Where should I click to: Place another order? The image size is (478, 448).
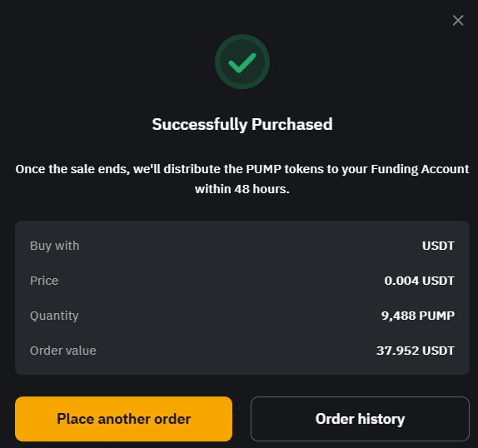tap(123, 419)
